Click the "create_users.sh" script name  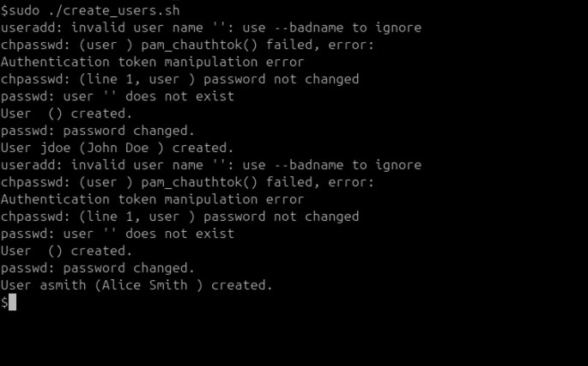pos(121,10)
